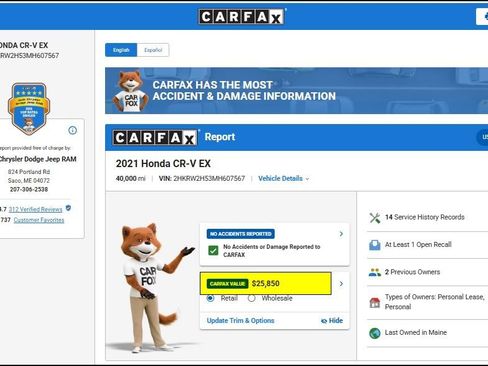Click the 40,000 mi mileage text
The image size is (488, 366).
(131, 179)
